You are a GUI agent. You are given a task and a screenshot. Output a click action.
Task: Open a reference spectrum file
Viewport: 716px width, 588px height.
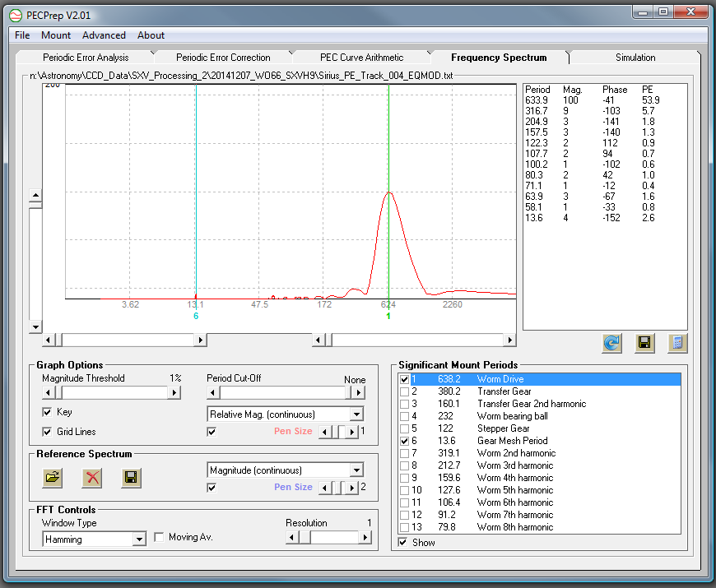point(52,478)
